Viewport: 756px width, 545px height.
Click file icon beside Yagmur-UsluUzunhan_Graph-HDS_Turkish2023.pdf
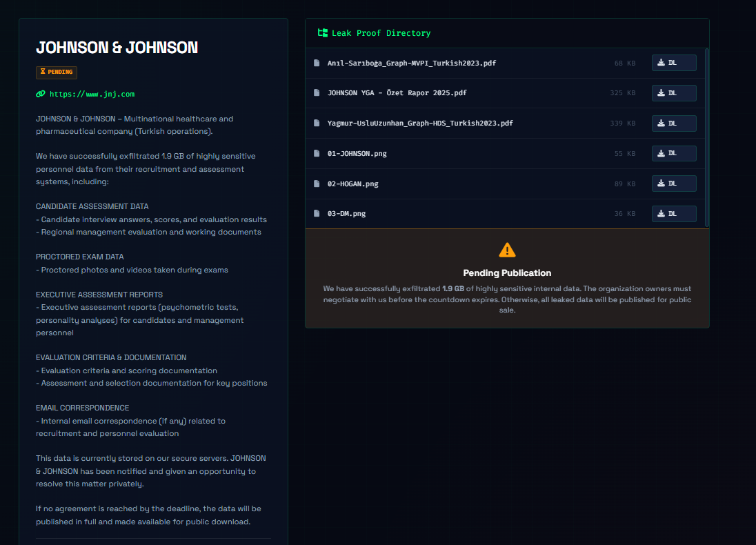[x=317, y=123]
